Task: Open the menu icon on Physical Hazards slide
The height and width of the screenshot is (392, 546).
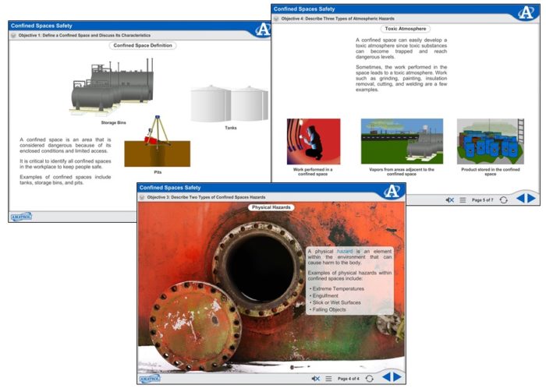Action: [328, 378]
